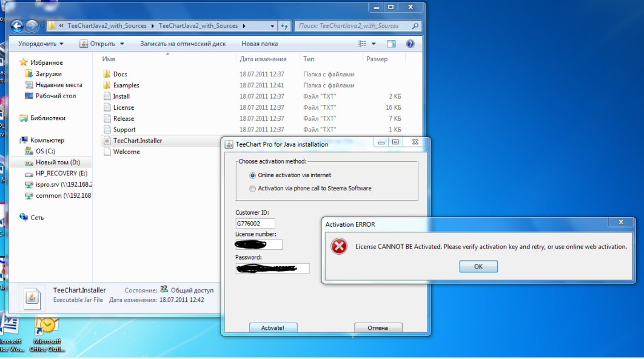Select the TeeChart.Installer jar icon
The height and width of the screenshot is (359, 644).
point(107,141)
